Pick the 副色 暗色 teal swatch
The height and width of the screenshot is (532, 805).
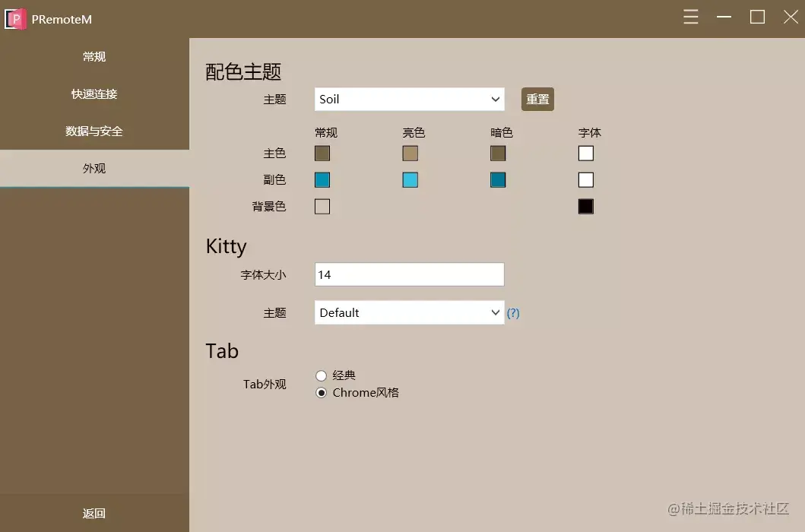pos(498,179)
